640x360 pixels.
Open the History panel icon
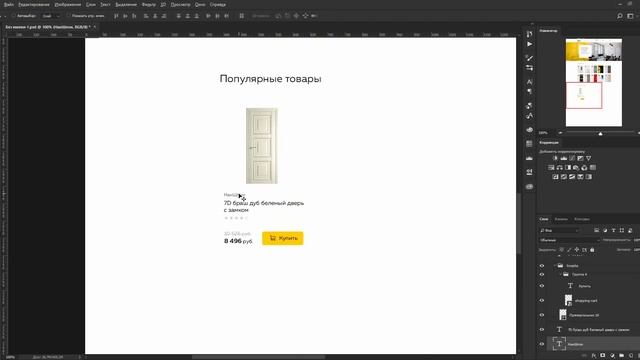coord(529,34)
